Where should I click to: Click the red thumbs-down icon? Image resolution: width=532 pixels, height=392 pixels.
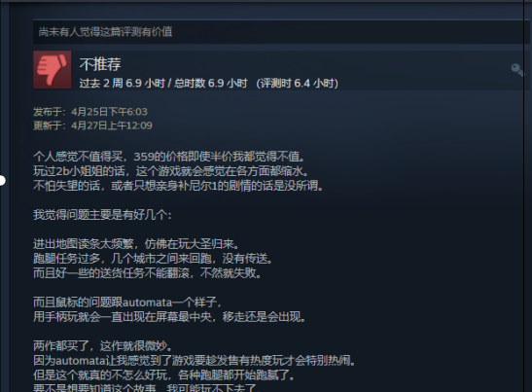tap(53, 70)
